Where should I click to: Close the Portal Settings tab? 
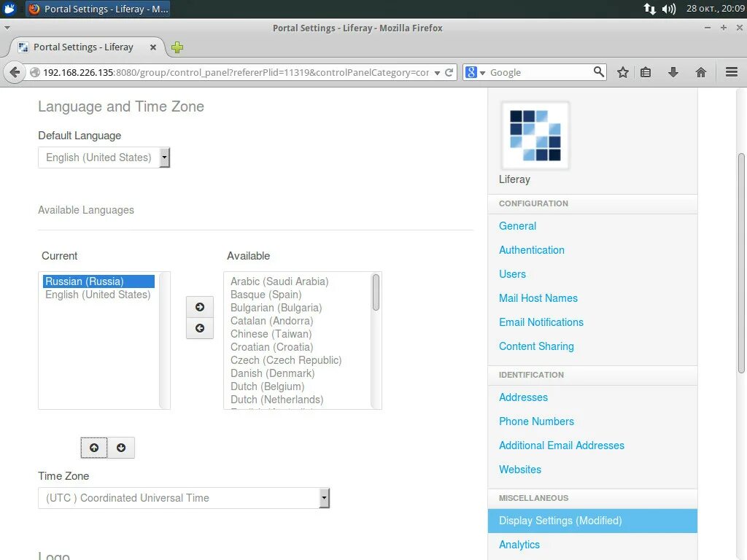click(153, 47)
